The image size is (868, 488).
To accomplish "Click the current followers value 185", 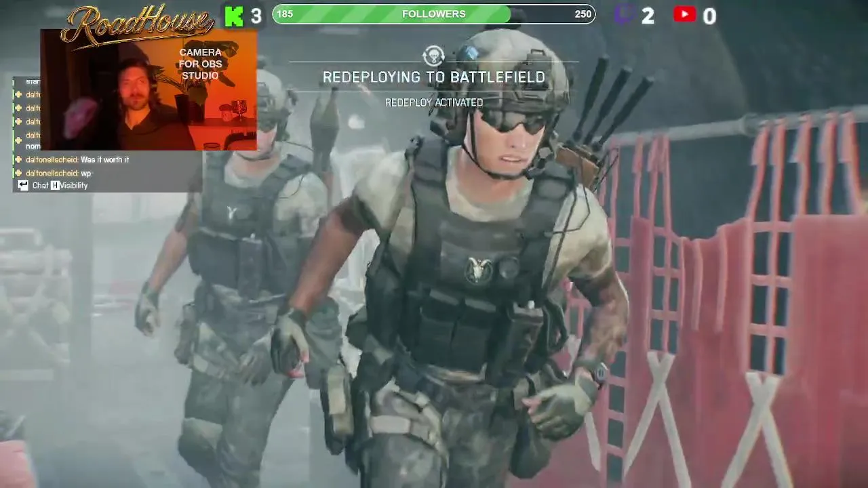I will 285,14.
